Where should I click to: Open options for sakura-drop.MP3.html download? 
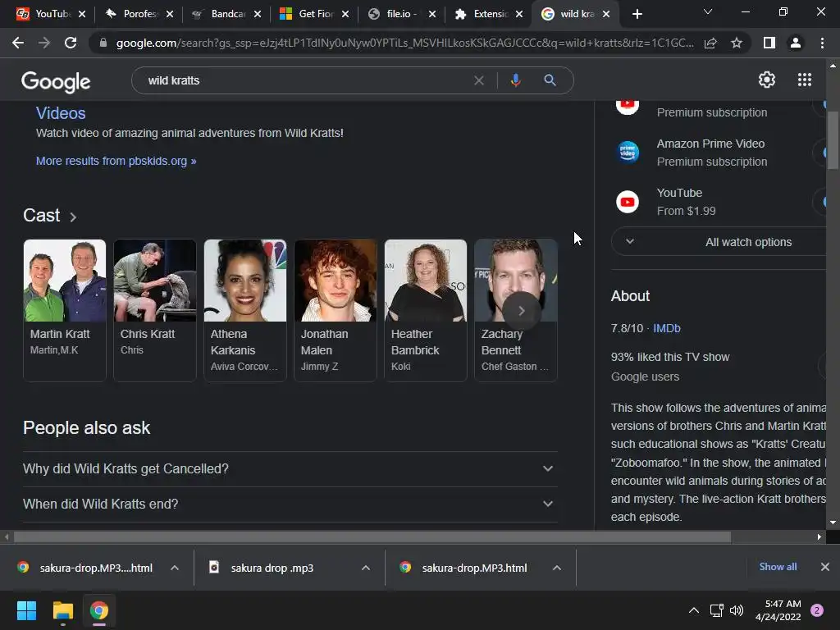click(557, 568)
